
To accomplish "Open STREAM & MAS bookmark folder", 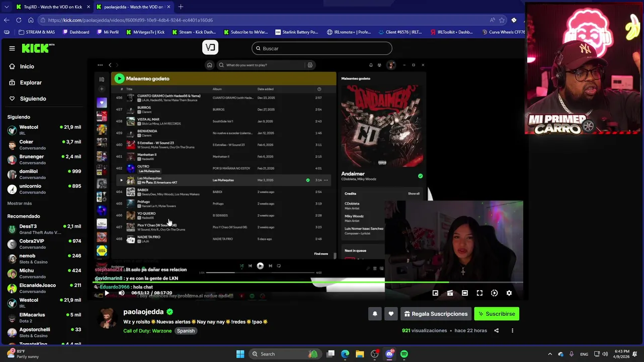I will [x=37, y=32].
